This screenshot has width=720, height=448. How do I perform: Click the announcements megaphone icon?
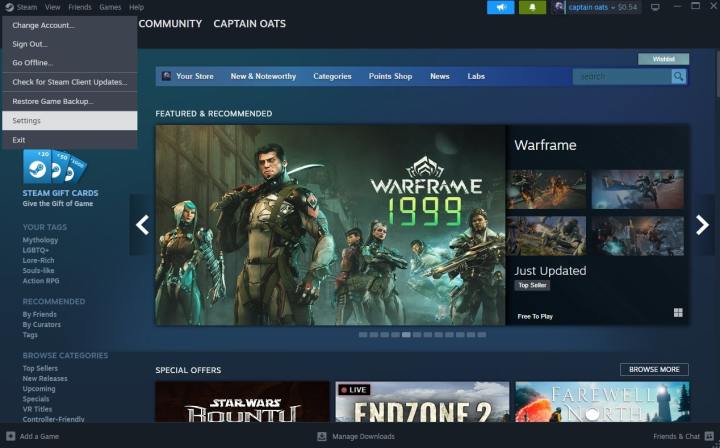click(500, 7)
